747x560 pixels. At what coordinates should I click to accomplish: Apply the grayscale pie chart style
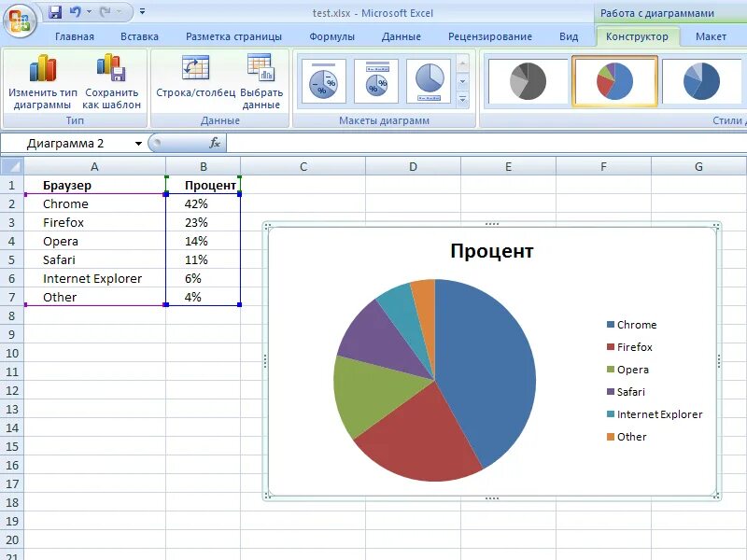click(528, 81)
